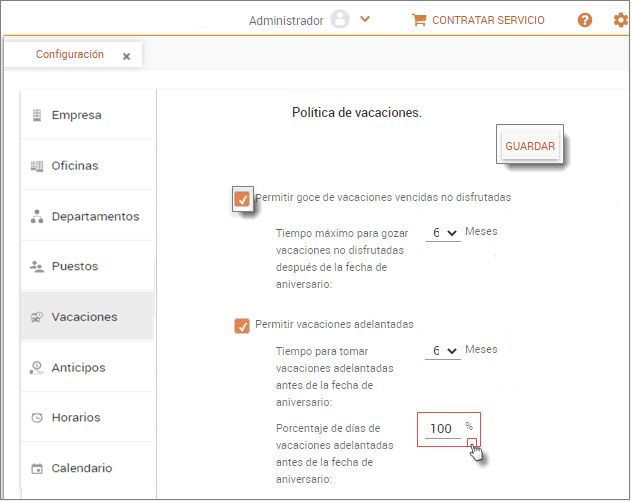The height and width of the screenshot is (502, 632).
Task: Click the Anticipos icon in sidebar
Action: point(37,368)
